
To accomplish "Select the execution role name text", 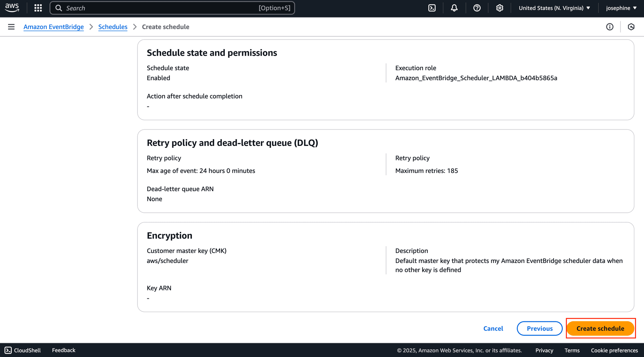I will click(476, 78).
